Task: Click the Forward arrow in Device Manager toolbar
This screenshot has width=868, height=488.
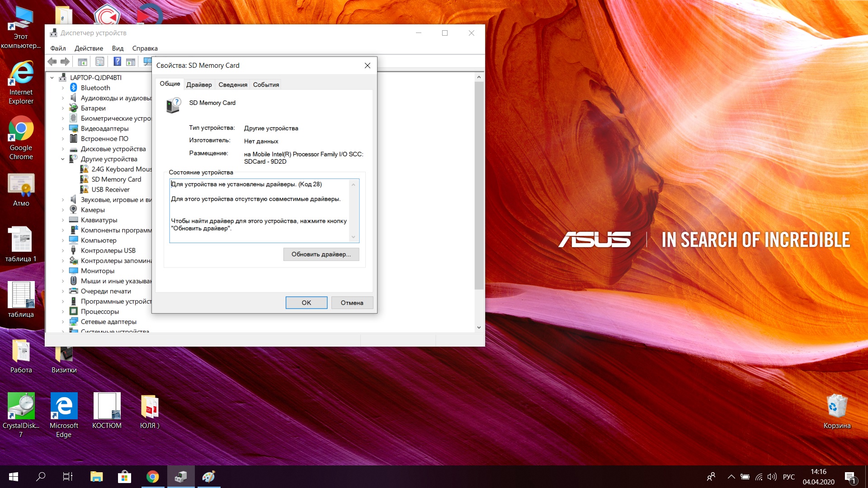Action: point(65,61)
